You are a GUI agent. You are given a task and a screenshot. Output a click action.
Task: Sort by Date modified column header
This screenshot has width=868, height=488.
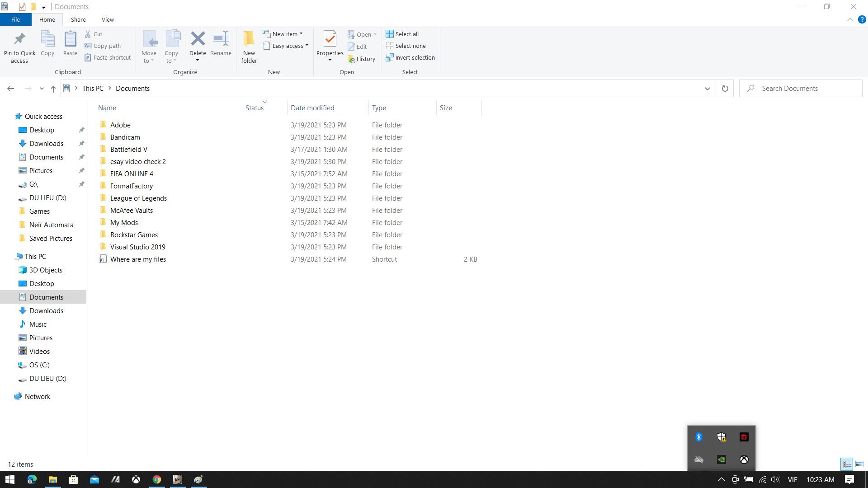[x=312, y=108]
